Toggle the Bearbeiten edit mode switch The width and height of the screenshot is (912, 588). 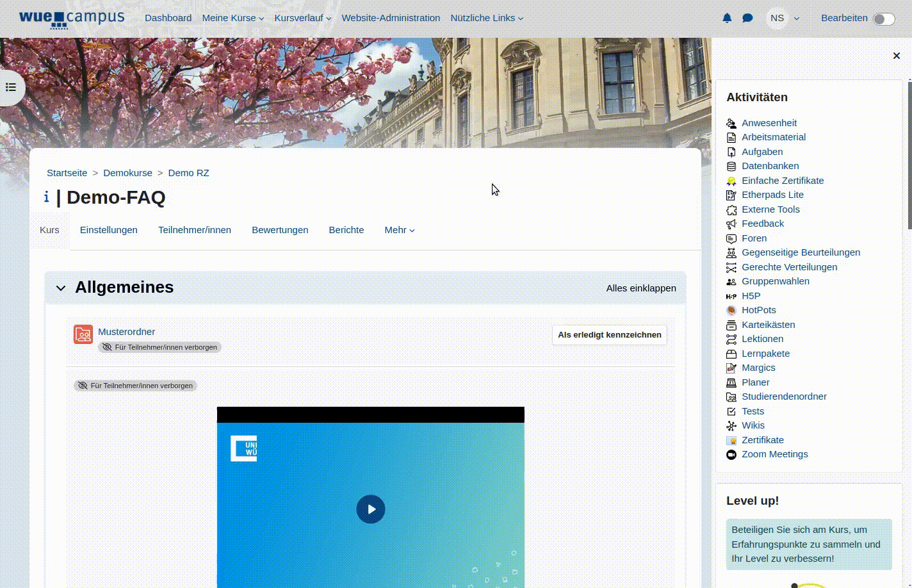coord(884,19)
